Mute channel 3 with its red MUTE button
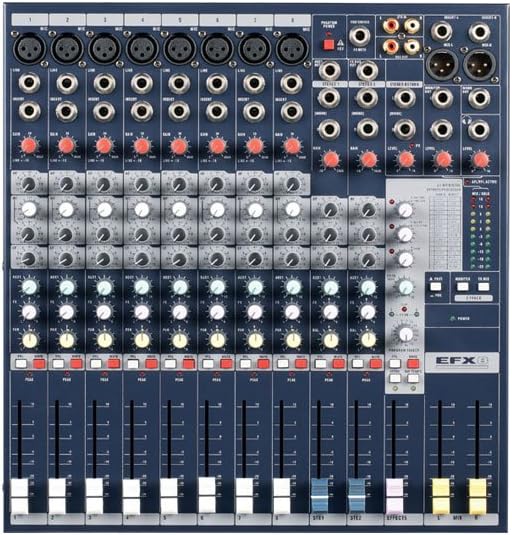Screen dimensions: 512x535 pos(114,364)
